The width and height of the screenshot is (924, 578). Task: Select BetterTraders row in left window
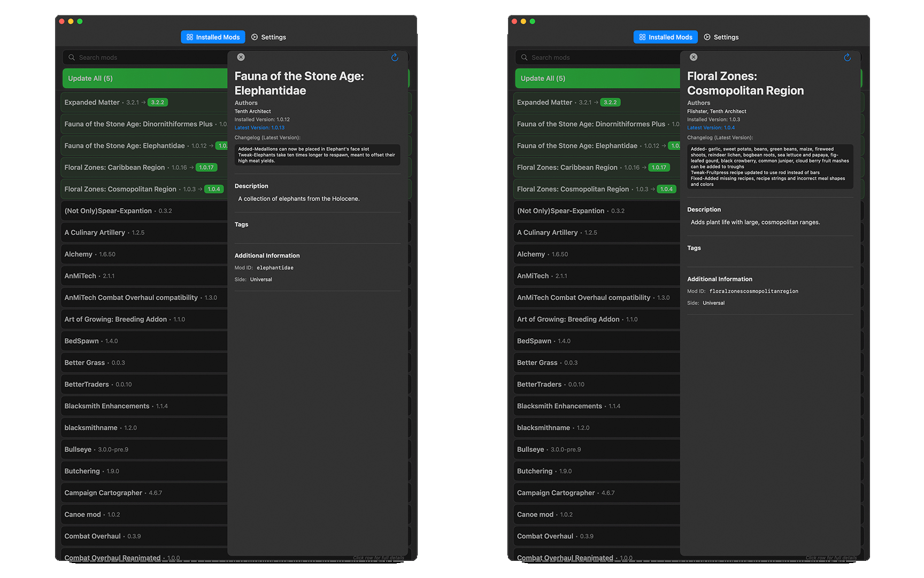[144, 384]
